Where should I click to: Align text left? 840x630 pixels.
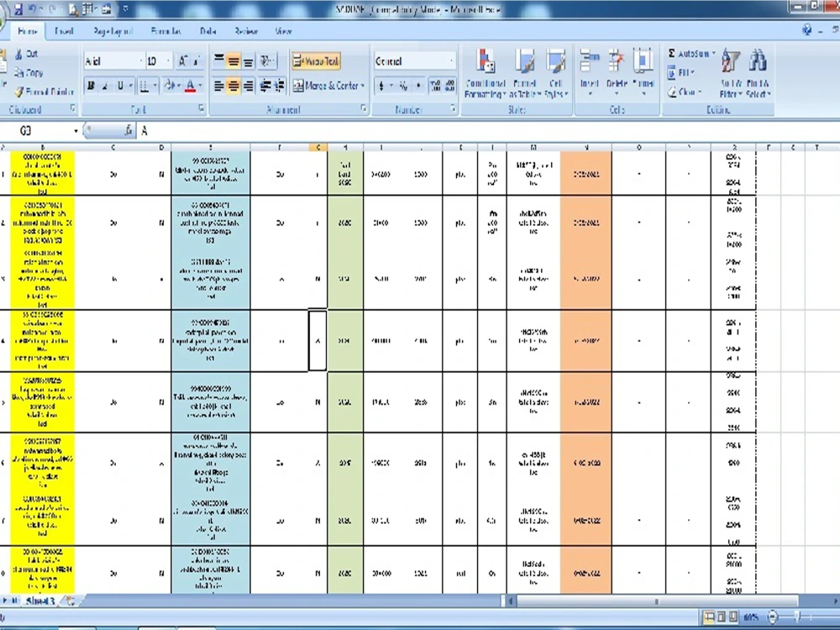[x=219, y=86]
